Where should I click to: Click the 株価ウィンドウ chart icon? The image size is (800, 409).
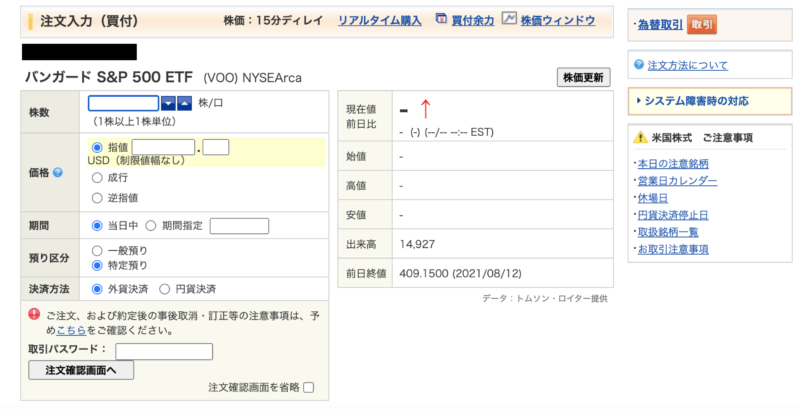click(x=509, y=18)
